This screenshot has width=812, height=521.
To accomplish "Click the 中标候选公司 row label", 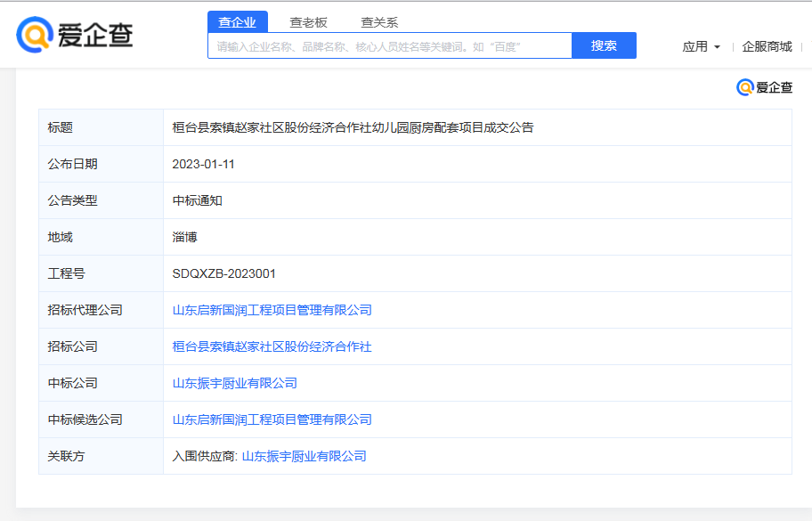I will [85, 419].
